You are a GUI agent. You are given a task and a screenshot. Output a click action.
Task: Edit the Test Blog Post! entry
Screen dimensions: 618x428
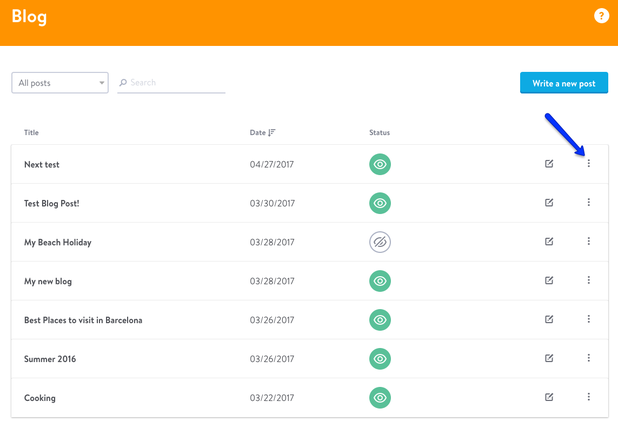click(549, 203)
